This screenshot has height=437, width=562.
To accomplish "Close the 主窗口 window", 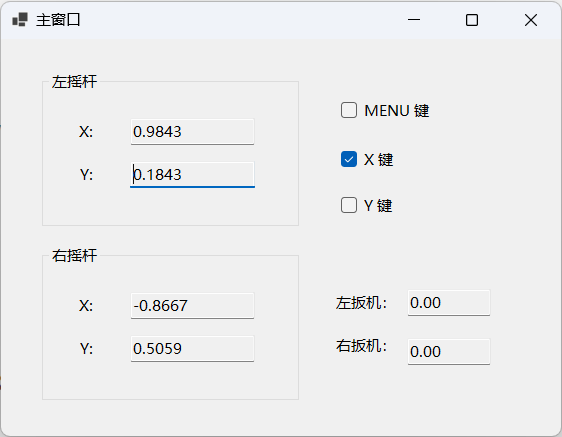I will click(531, 20).
